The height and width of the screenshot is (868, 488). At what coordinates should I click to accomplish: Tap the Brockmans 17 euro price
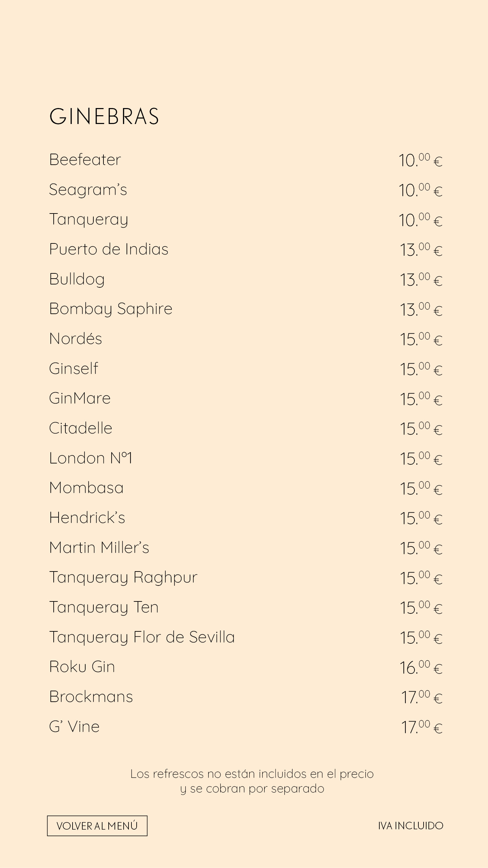[421, 697]
